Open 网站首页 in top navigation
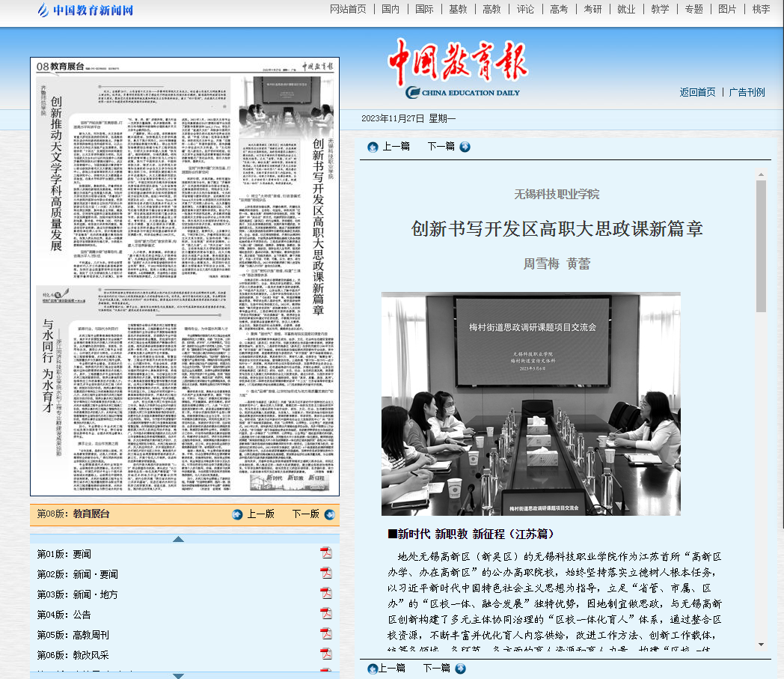Viewport: 784px width, 679px height. pyautogui.click(x=348, y=9)
